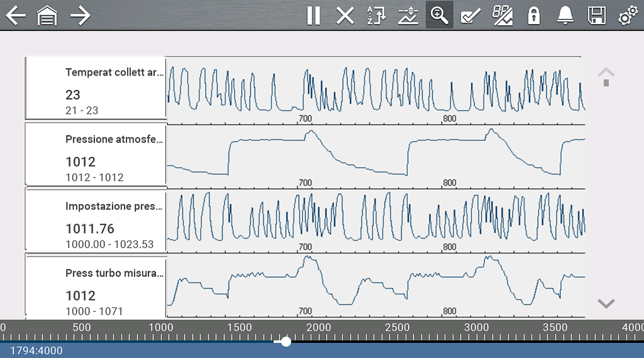Switch the graph/text view icon

tap(502, 16)
